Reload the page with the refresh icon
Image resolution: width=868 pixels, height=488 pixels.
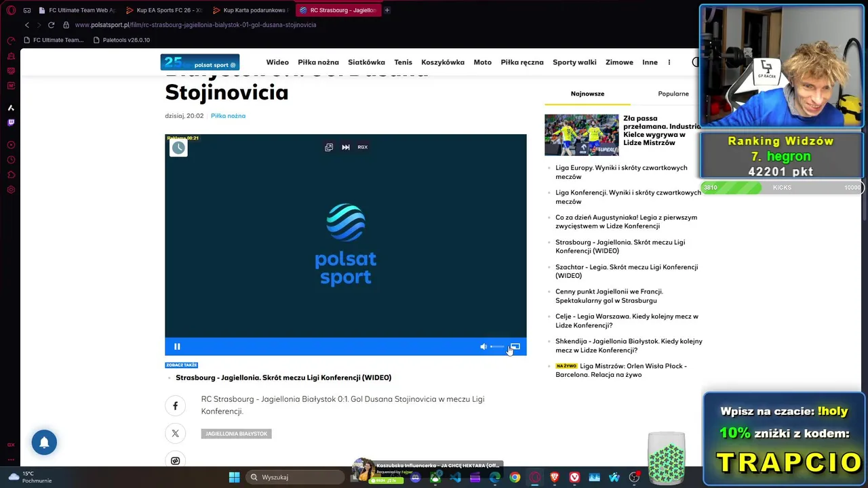pyautogui.click(x=51, y=25)
